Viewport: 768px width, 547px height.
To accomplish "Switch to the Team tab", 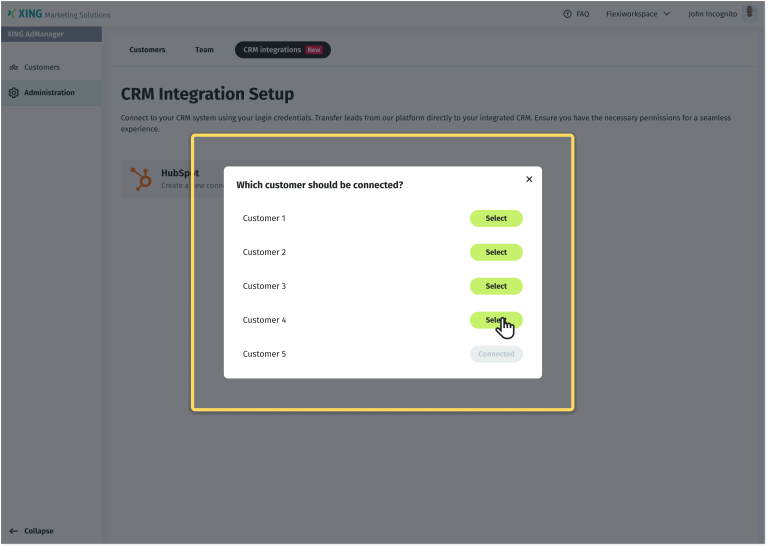I will (204, 50).
